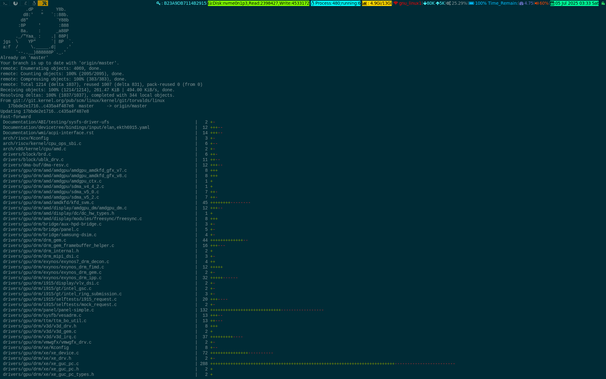606x379 pixels.
Task: Open the date and time block
Action: pos(574,3)
